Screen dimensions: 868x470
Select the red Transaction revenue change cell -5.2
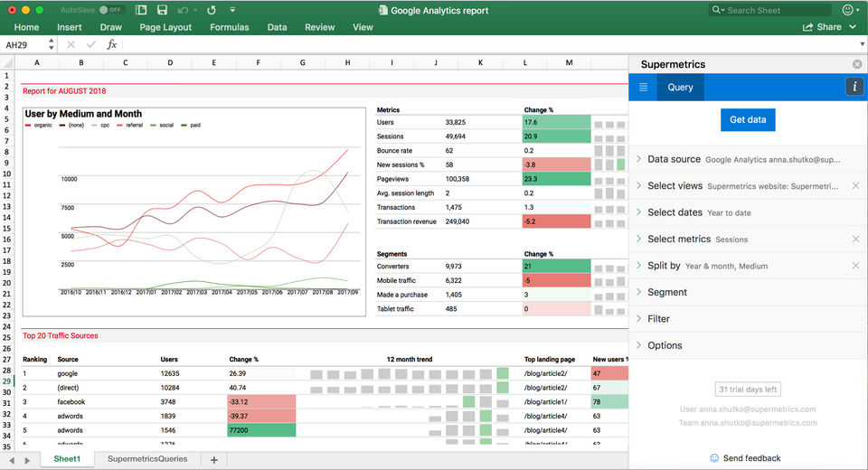(x=556, y=221)
